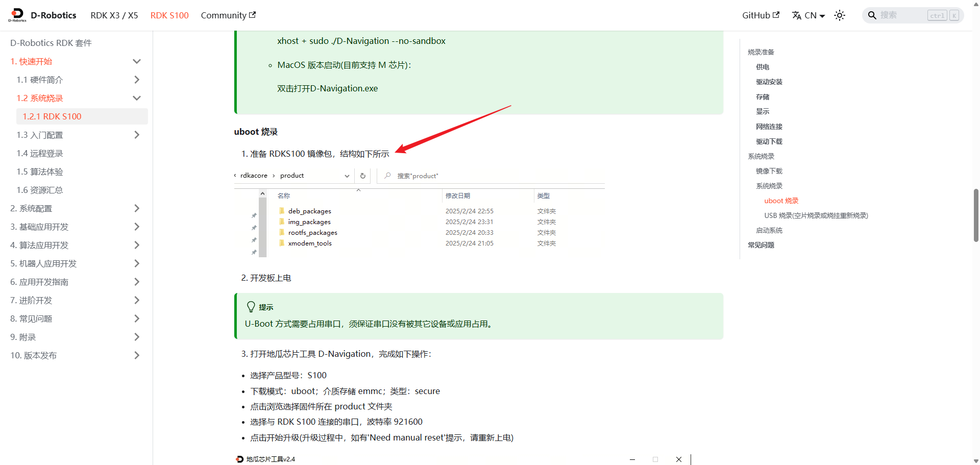Click the D-Robotics logo icon

click(17, 15)
